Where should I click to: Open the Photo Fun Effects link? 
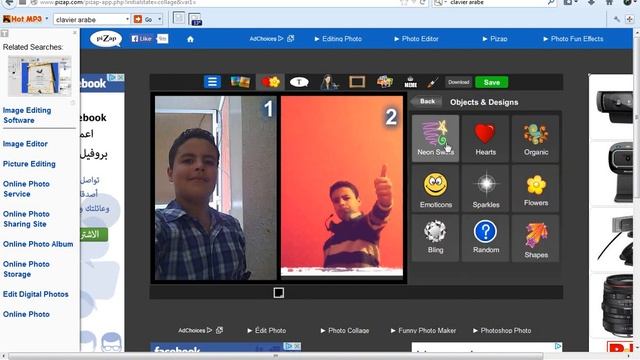tap(573, 39)
